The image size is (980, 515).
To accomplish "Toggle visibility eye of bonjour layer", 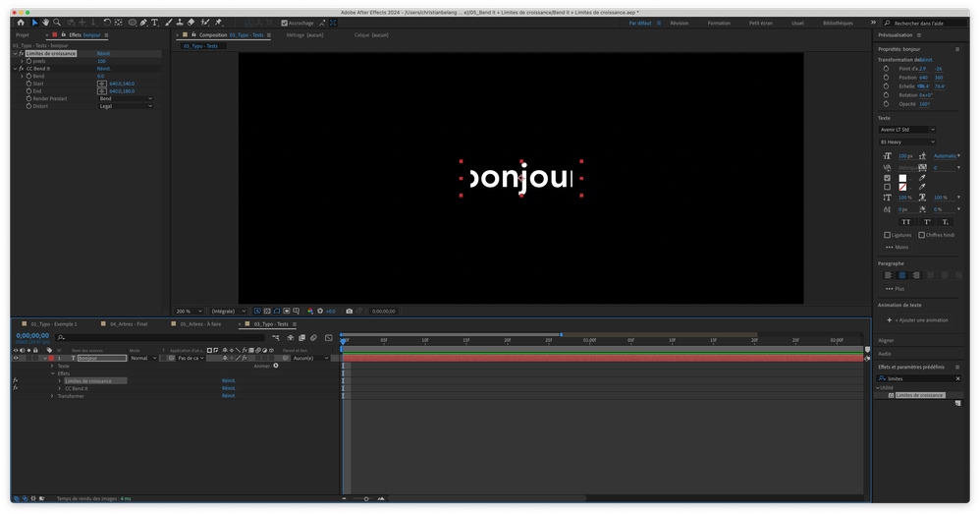I will pos(16,359).
